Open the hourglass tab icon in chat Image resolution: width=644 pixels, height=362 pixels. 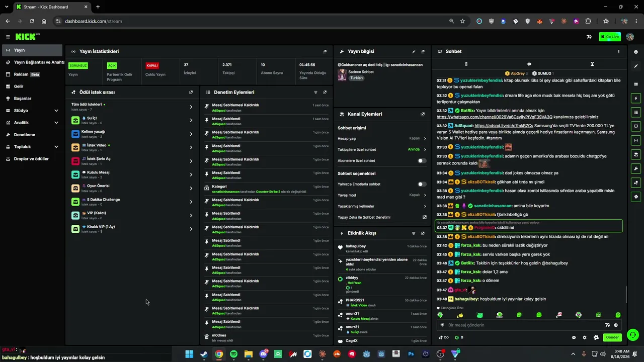pos(592,64)
